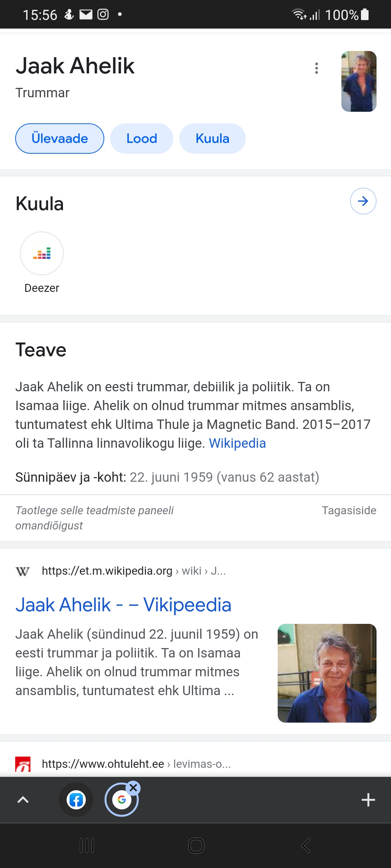Open the Wikipedia link in Teave
Image resolution: width=391 pixels, height=868 pixels.
pos(237,443)
